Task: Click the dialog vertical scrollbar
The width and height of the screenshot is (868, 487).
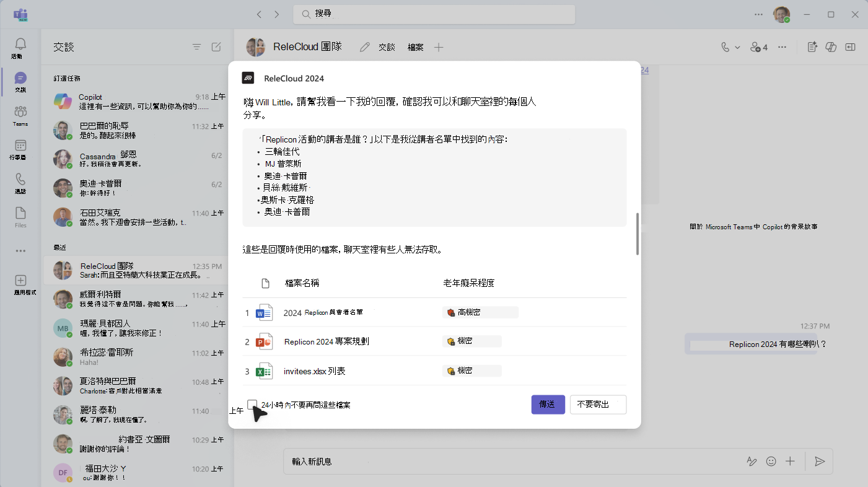Action: [637, 234]
